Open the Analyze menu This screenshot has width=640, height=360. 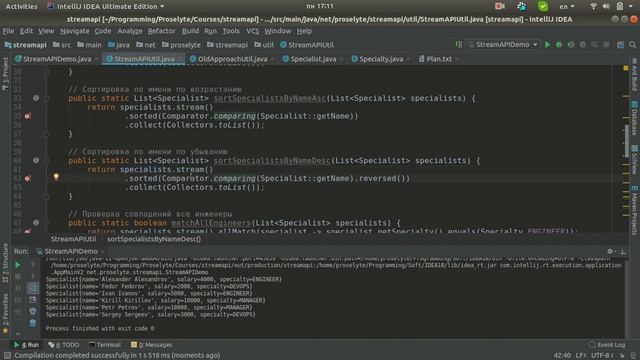click(130, 31)
